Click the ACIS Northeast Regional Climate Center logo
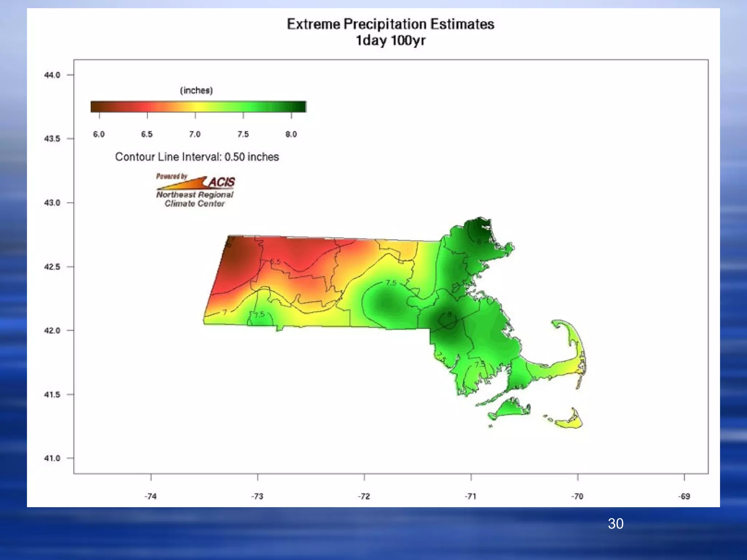Screen dimensions: 747x560 tap(195, 191)
